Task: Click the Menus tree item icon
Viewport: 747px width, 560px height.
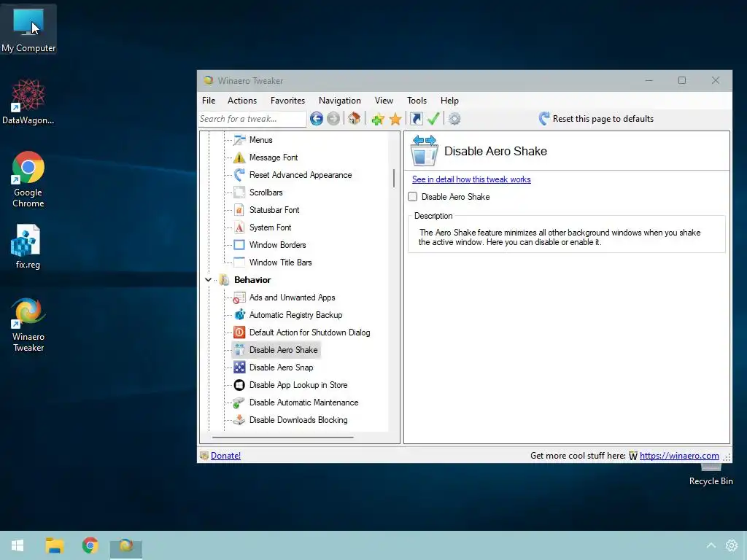Action: point(239,140)
